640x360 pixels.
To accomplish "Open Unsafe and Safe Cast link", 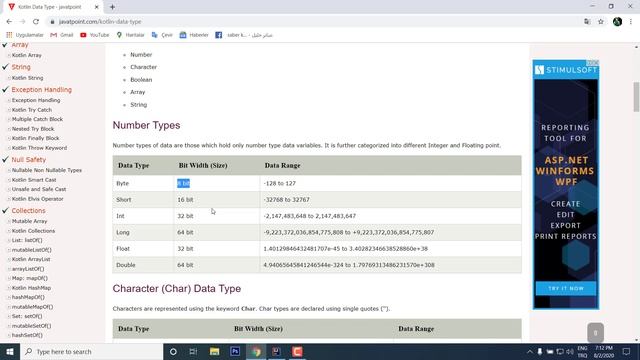I will [39, 189].
